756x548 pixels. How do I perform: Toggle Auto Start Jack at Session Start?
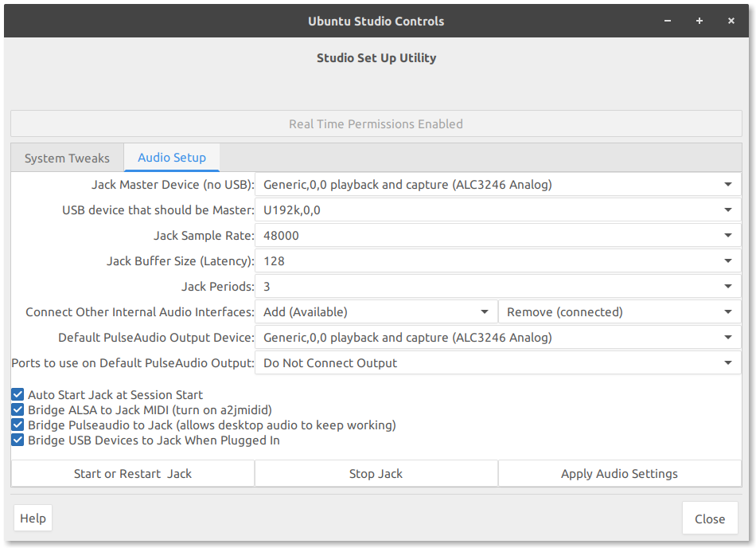coord(18,394)
